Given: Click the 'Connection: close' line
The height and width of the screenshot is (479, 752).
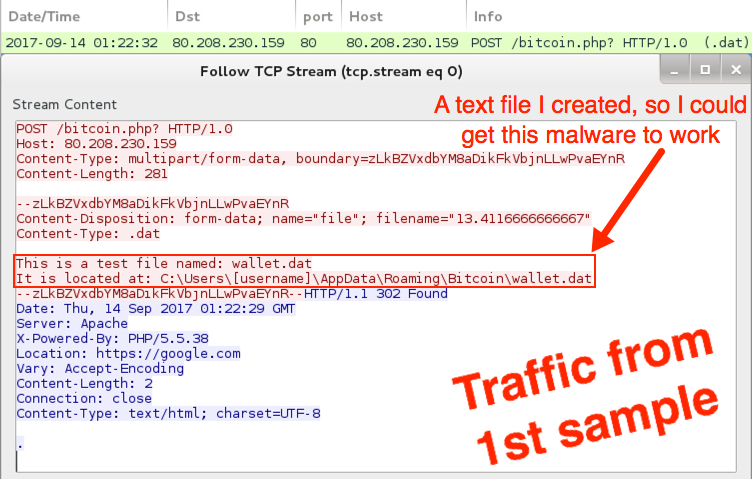Looking at the screenshot, I should (84, 398).
